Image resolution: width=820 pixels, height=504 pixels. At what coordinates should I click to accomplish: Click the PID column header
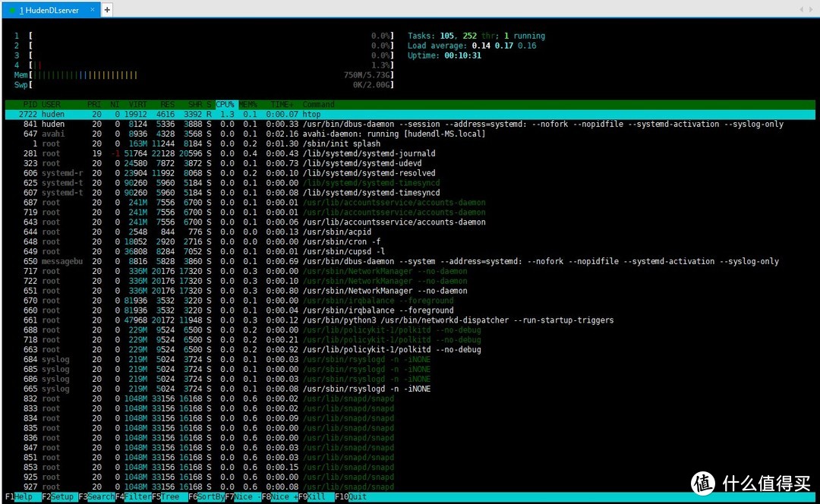pos(30,105)
